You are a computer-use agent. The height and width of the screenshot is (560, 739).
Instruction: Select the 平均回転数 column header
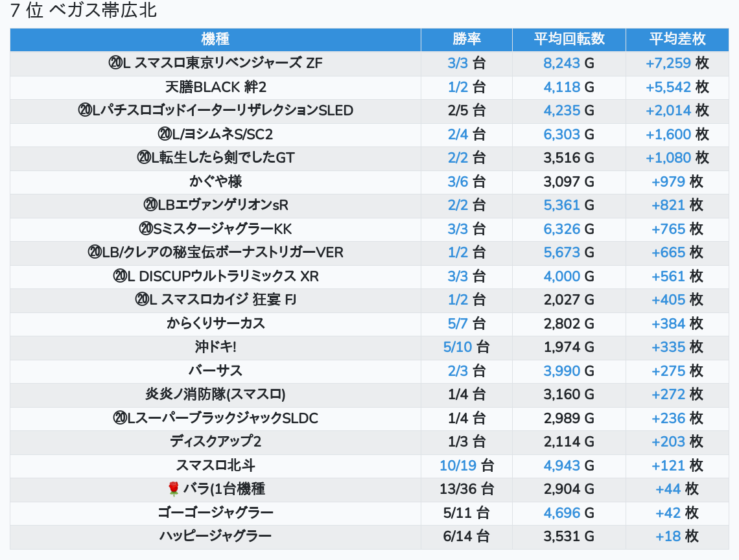pyautogui.click(x=569, y=39)
